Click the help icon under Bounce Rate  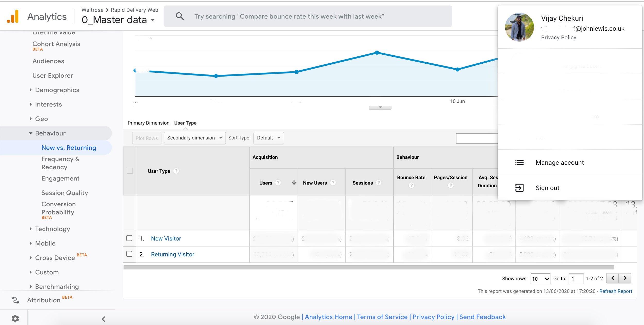pos(411,185)
